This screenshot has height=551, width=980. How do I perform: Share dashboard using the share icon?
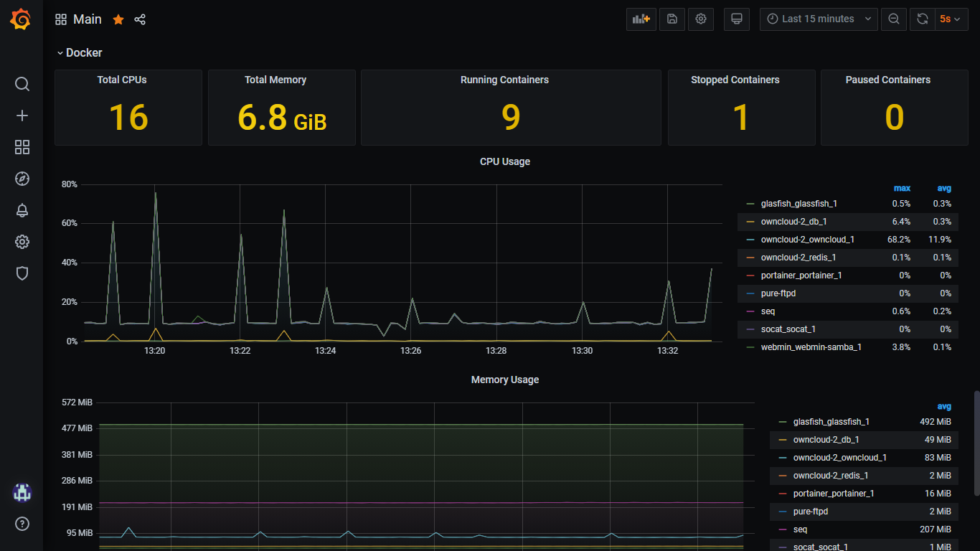[x=140, y=19]
